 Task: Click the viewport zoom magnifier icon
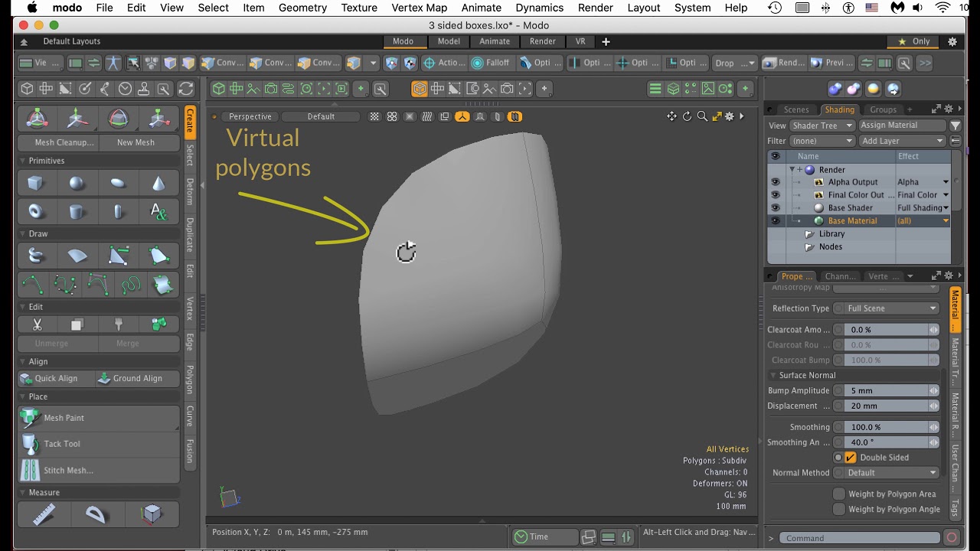point(702,116)
